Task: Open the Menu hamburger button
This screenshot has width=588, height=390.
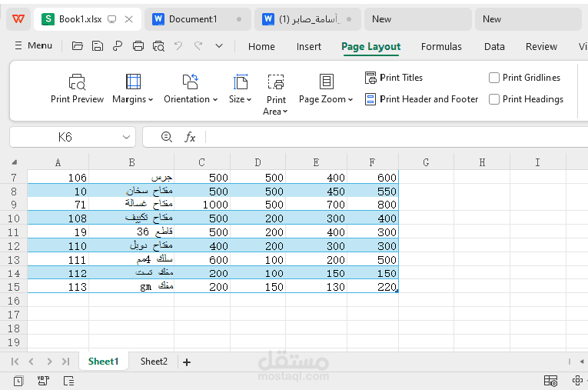Action: pos(33,45)
